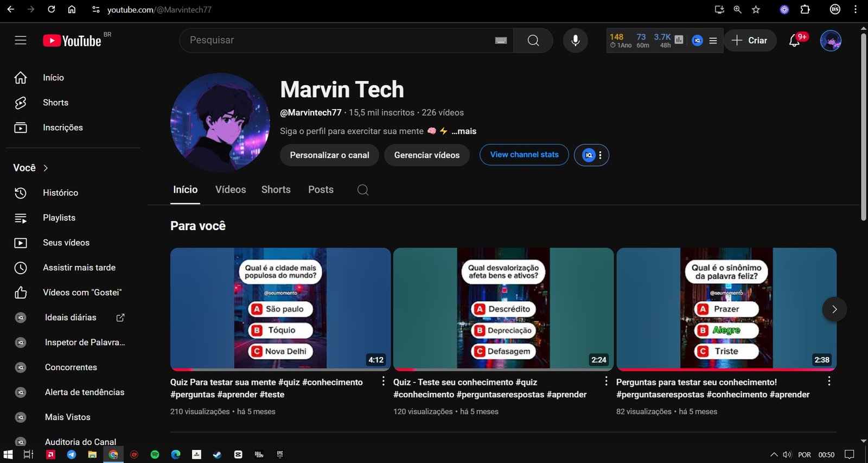Open the most populous city quiz thumbnail
This screenshot has height=463, width=868.
click(280, 309)
